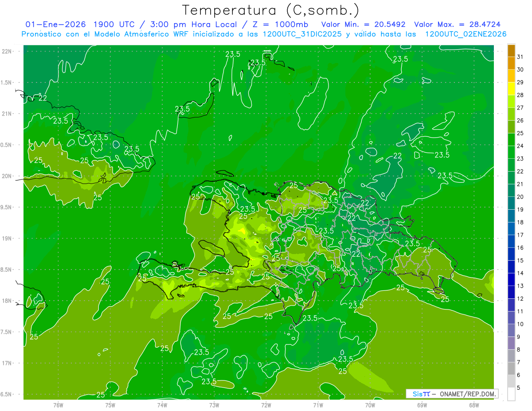Select valid-until time "1200UTC_02ENE2026"
The width and height of the screenshot is (532, 411).
pyautogui.click(x=465, y=34)
